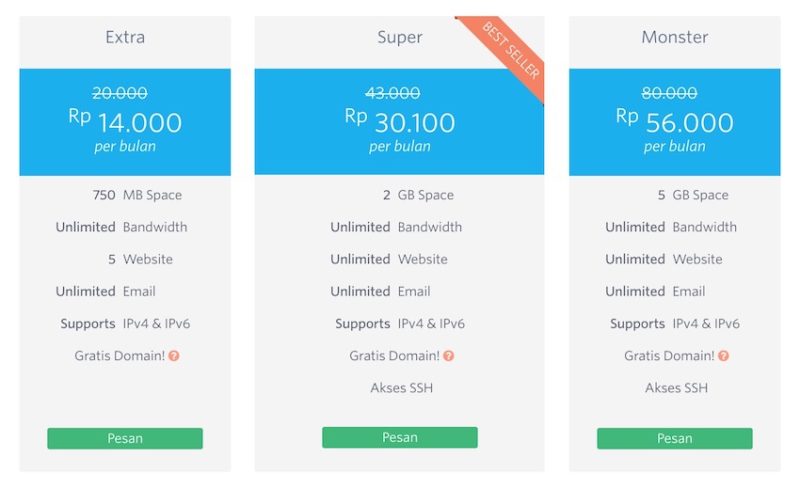Click the Rp 56.000 price
The image size is (800, 489).
pyautogui.click(x=674, y=122)
